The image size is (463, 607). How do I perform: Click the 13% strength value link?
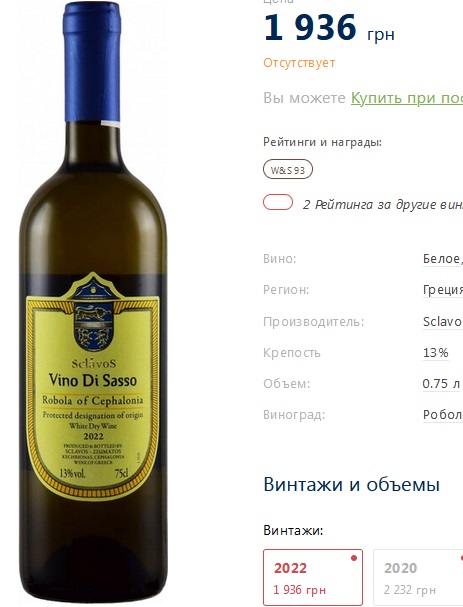(x=436, y=352)
